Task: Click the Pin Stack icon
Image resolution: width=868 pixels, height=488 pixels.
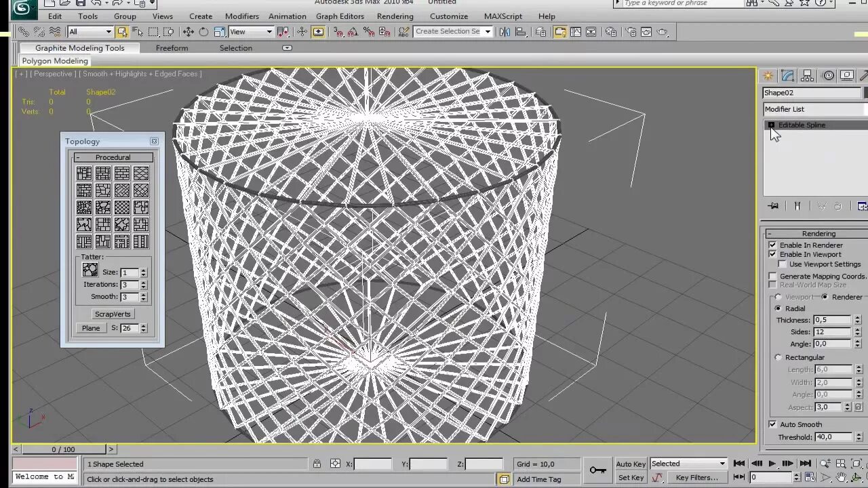Action: pos(774,206)
